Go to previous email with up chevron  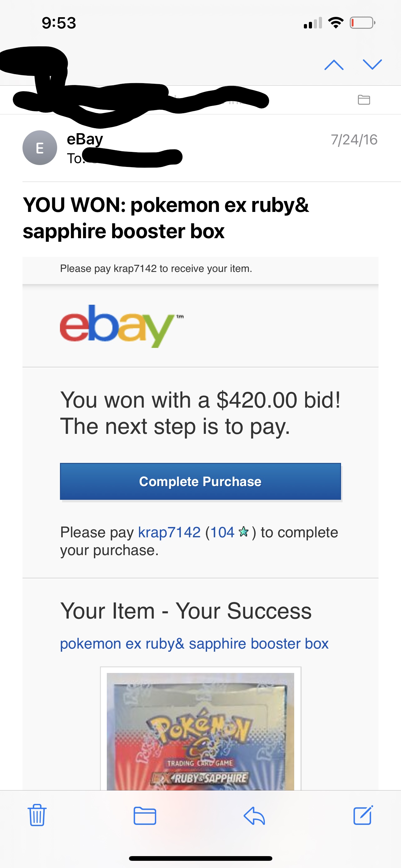(x=334, y=64)
